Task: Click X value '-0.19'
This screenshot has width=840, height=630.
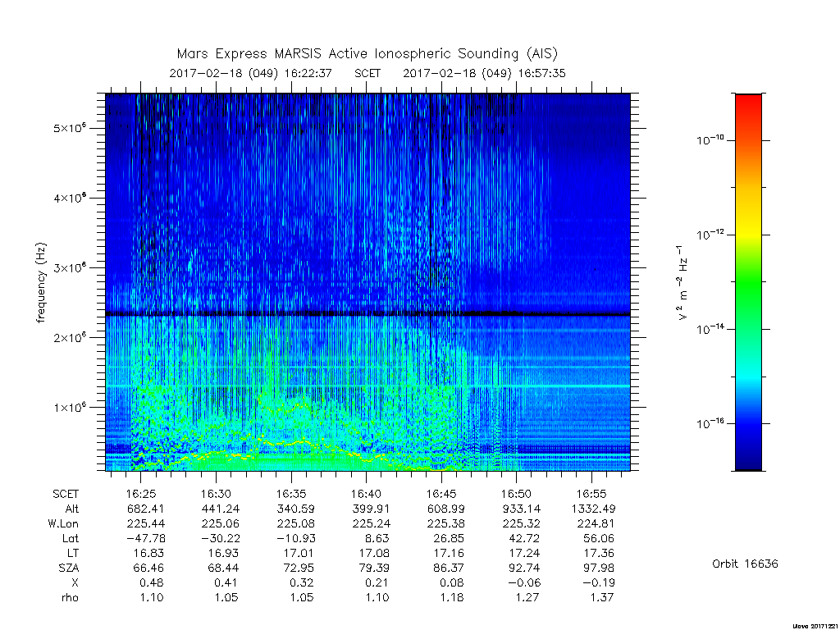Action: [599, 582]
